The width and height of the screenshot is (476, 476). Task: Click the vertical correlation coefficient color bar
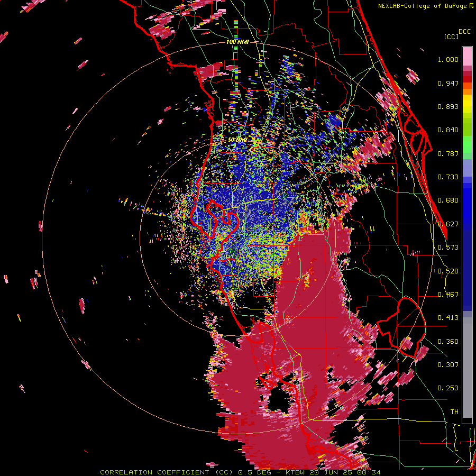(x=467, y=235)
